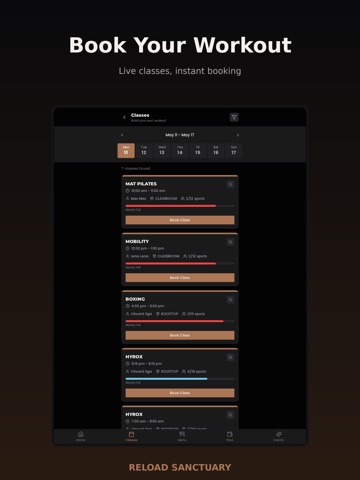Click the spots count on Mat Pilates card
The height and width of the screenshot is (480, 360).
coord(193,199)
